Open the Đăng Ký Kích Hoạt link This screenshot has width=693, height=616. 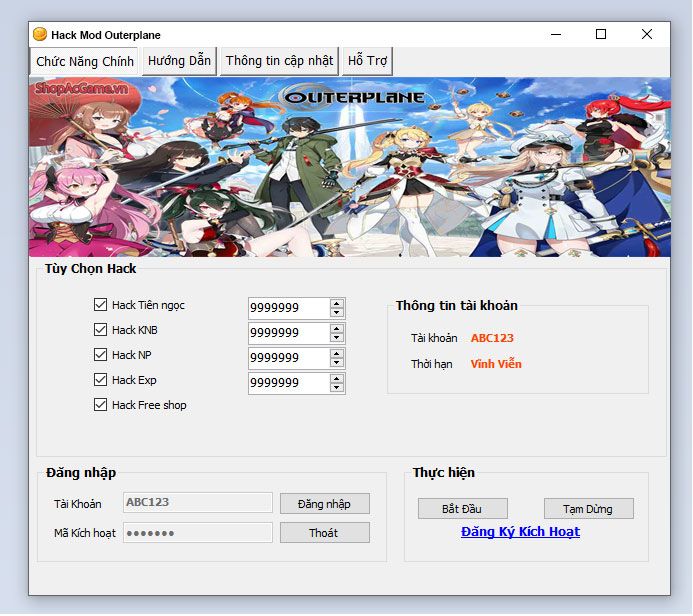click(520, 532)
